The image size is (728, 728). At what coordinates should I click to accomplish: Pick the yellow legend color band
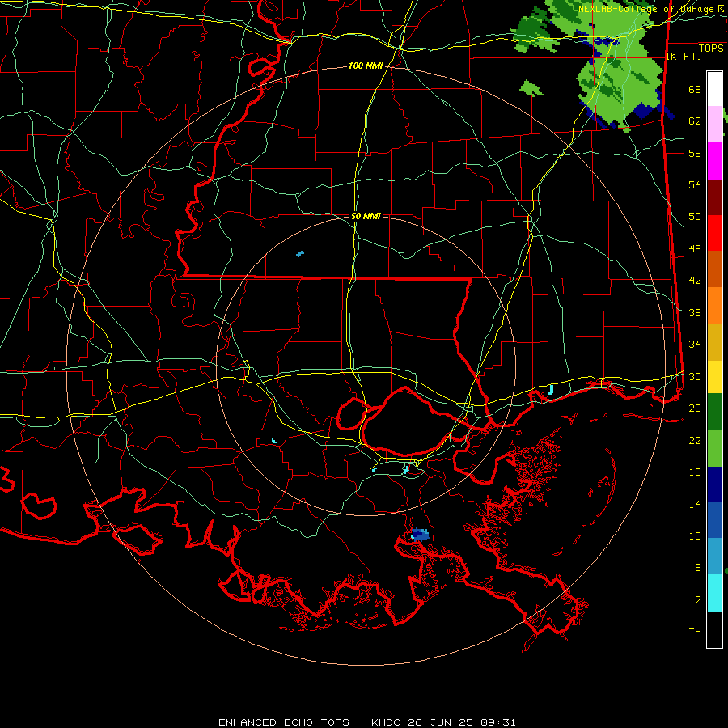point(714,377)
